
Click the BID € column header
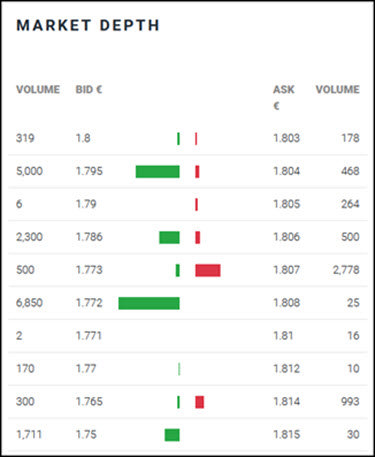89,89
